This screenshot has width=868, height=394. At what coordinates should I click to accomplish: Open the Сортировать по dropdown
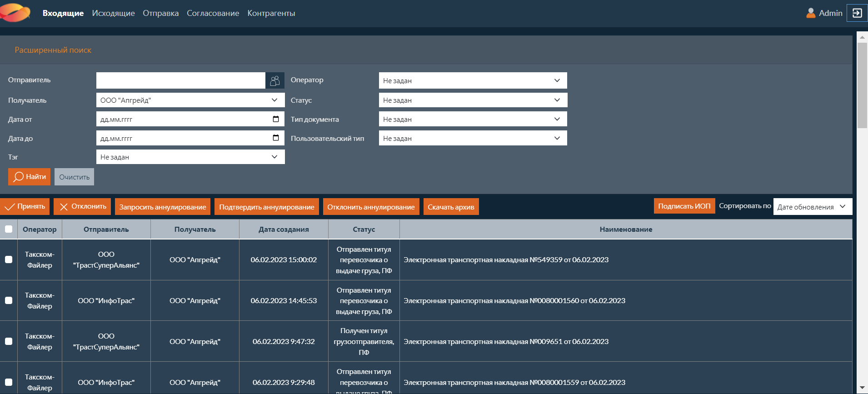coord(813,206)
